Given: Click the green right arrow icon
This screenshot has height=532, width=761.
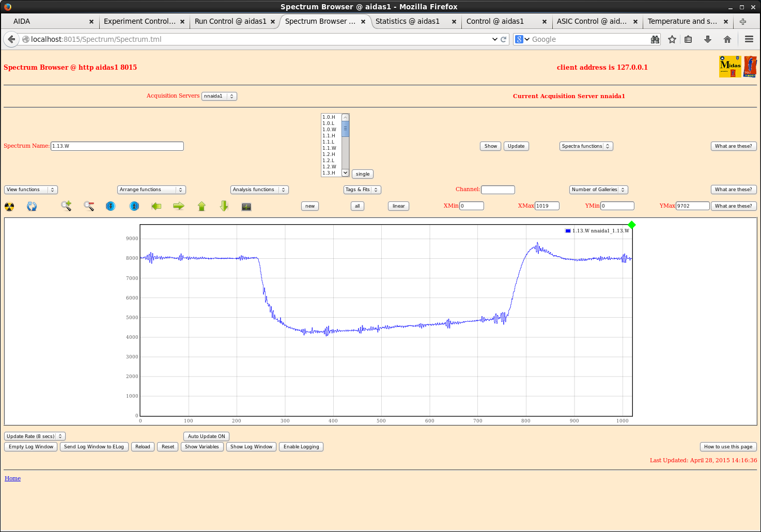Looking at the screenshot, I should click(179, 206).
